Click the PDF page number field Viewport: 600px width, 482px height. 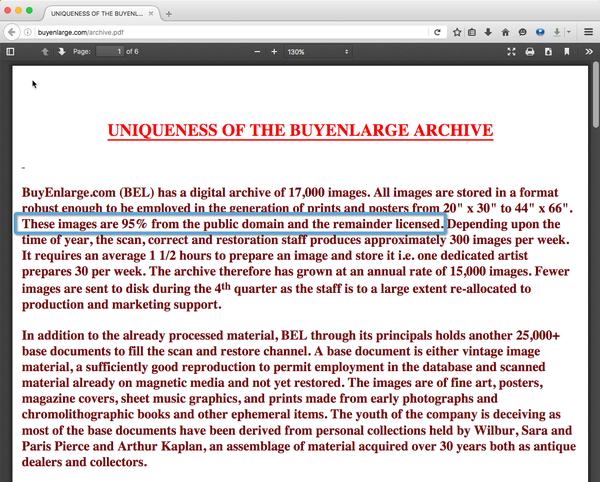tap(110, 52)
